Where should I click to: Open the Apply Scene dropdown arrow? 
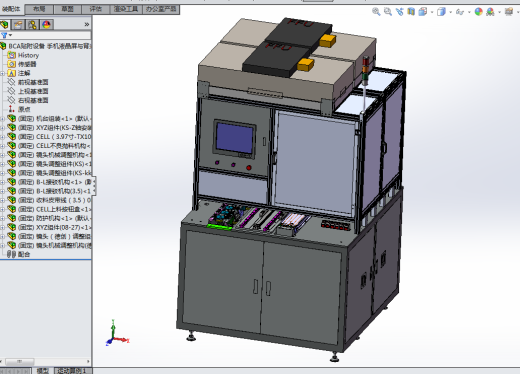499,12
